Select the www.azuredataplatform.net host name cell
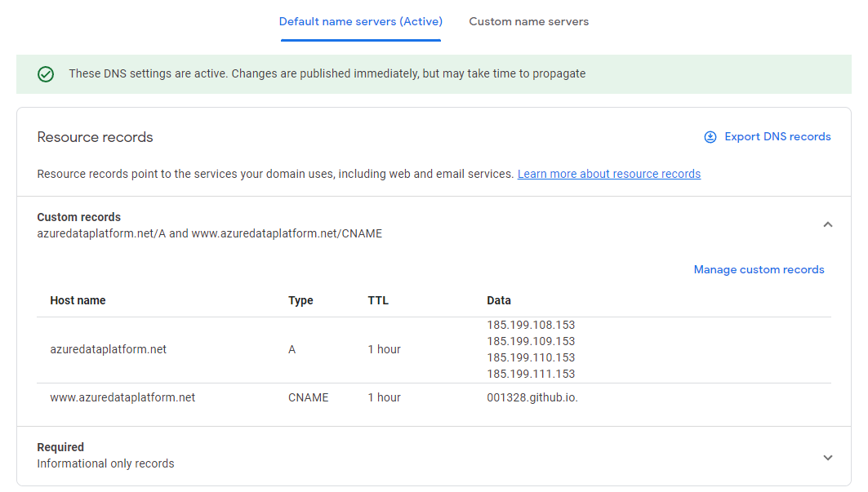Viewport: 868px width, 492px height. tap(122, 397)
